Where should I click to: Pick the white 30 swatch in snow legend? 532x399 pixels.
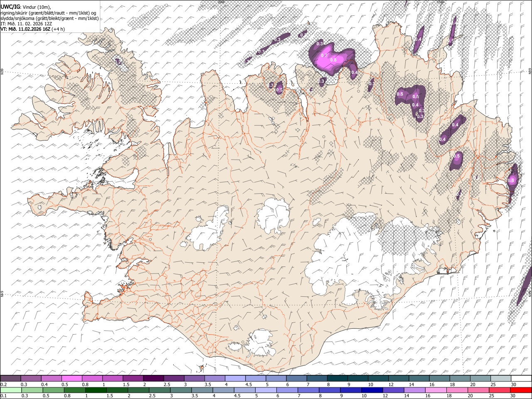point(521,379)
